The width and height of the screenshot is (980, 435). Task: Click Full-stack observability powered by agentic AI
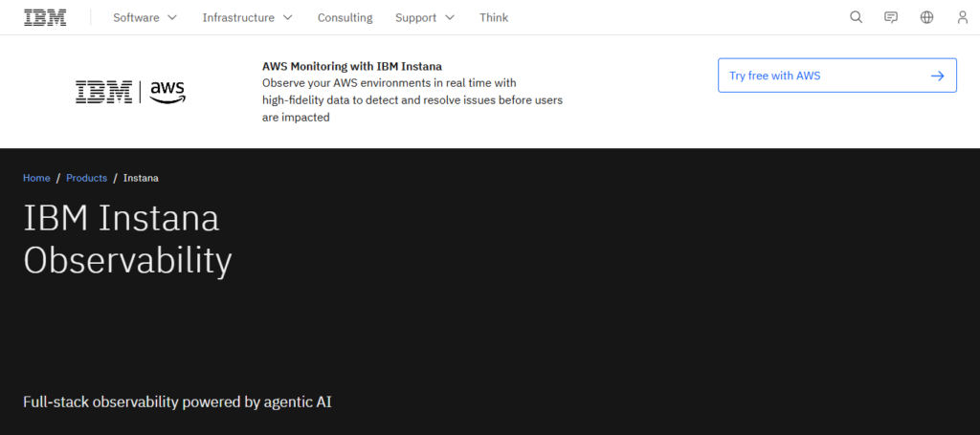point(177,402)
